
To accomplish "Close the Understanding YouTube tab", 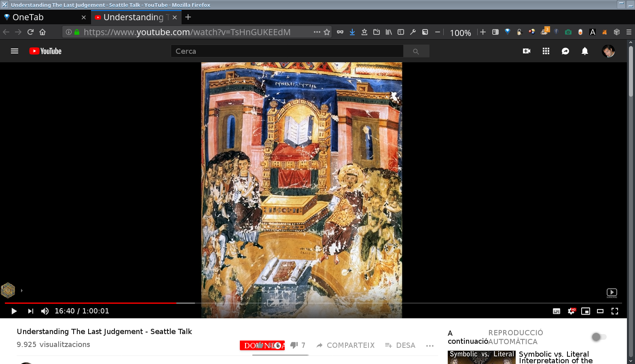I will coord(175,17).
